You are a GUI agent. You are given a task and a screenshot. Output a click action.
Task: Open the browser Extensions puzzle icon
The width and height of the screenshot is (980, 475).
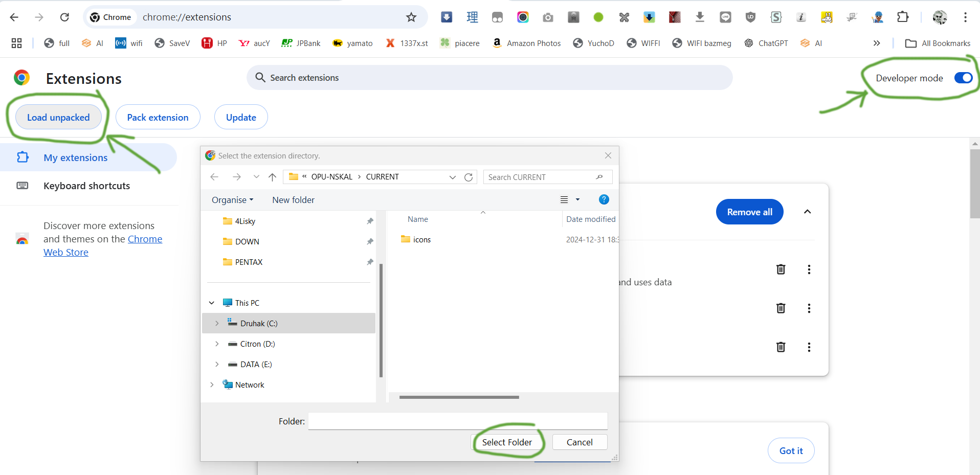[x=903, y=17]
